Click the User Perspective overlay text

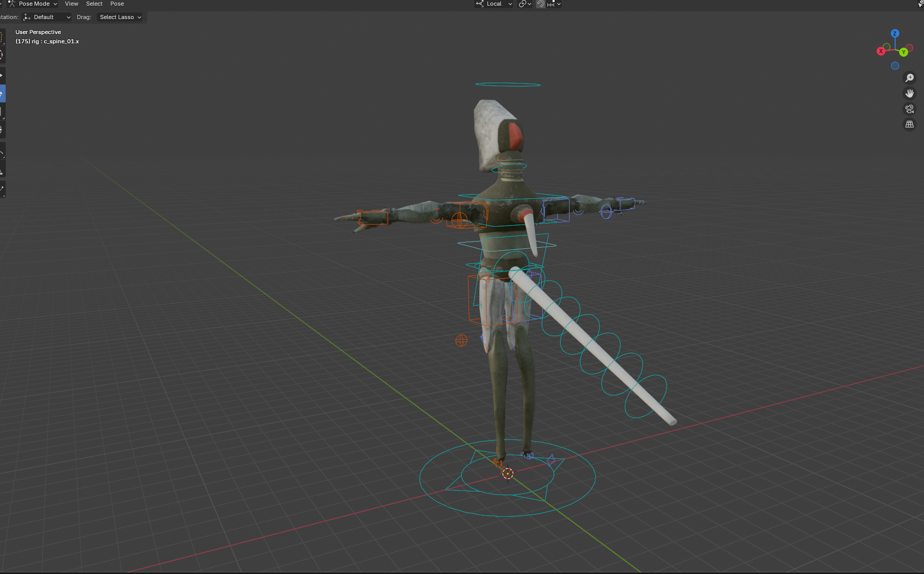(38, 32)
